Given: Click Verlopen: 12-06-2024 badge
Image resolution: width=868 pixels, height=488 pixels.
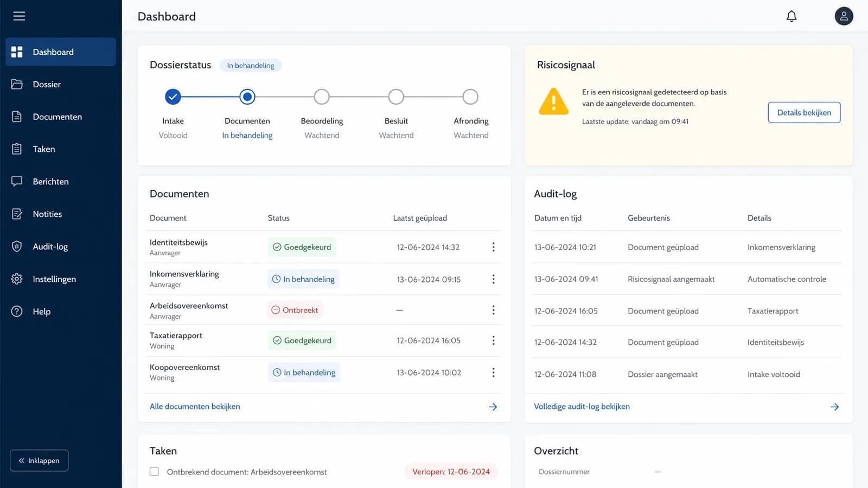Looking at the screenshot, I should (451, 472).
